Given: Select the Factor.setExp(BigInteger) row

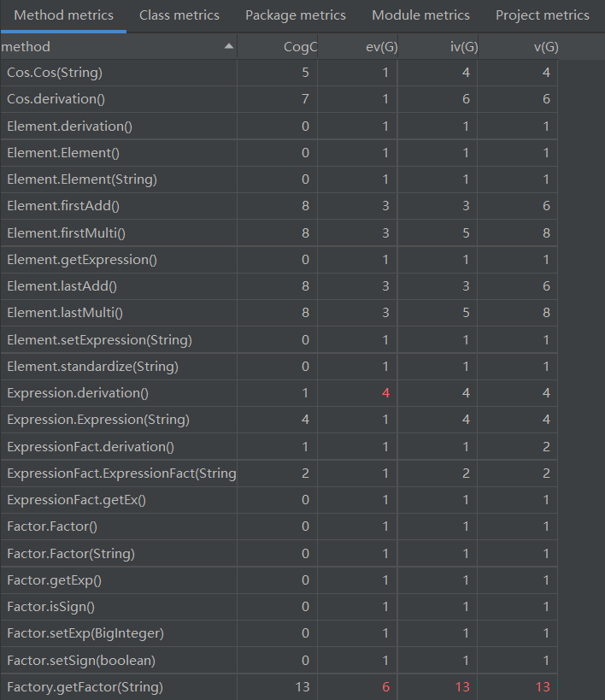Looking at the screenshot, I should pyautogui.click(x=85, y=633).
